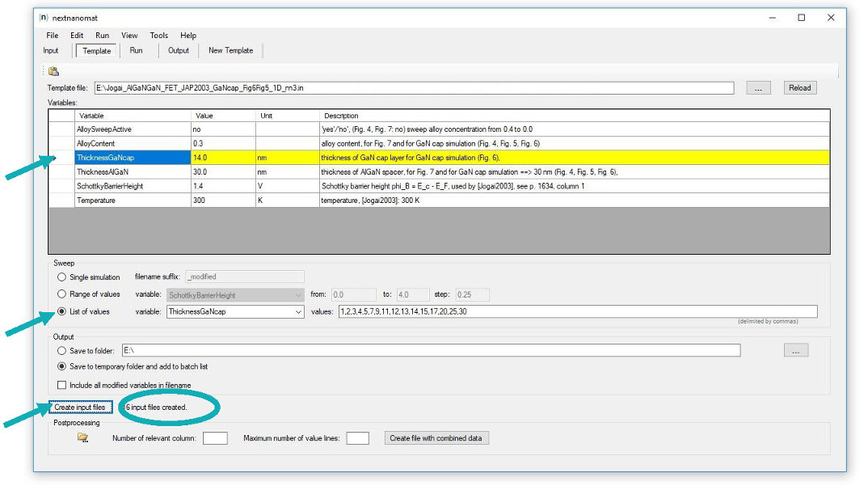Screen dimensions: 868x490
Task: Select the Temperature variable row
Action: pos(132,200)
